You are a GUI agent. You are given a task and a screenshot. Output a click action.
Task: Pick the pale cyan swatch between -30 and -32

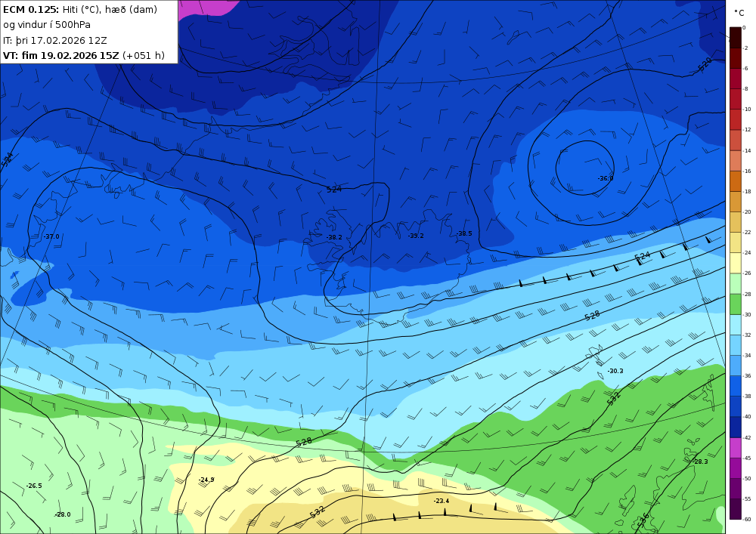[x=736, y=325]
